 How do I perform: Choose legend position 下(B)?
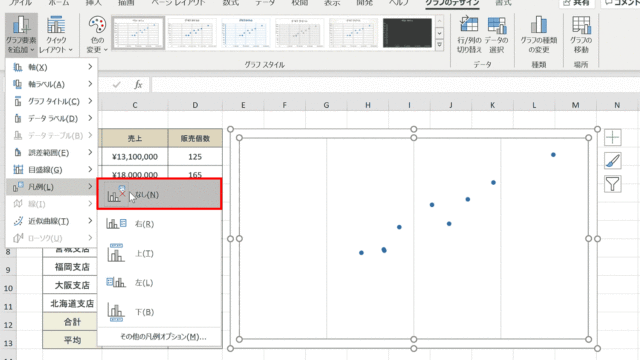[x=160, y=312]
